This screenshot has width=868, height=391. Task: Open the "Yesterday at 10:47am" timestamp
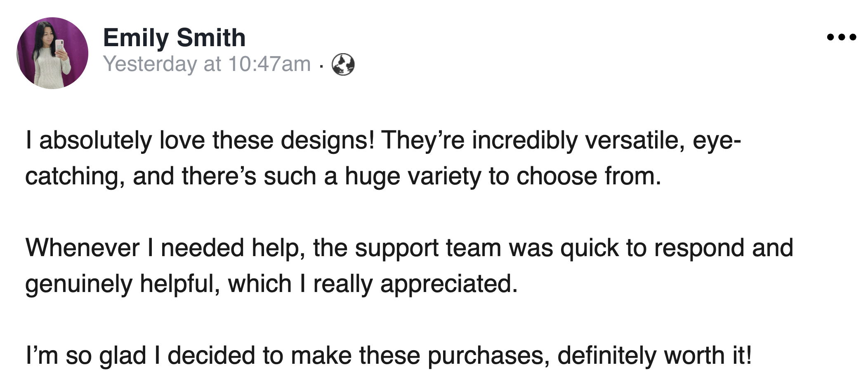click(x=207, y=64)
